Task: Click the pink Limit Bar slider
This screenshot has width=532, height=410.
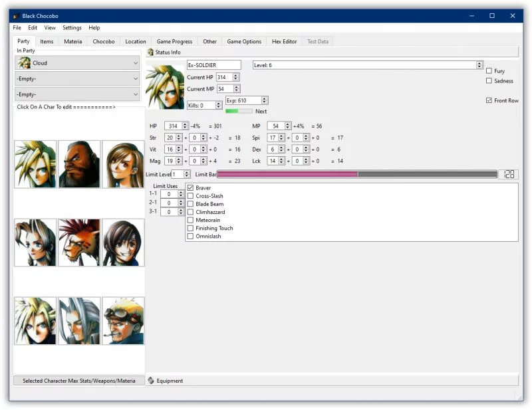Action: click(x=357, y=174)
